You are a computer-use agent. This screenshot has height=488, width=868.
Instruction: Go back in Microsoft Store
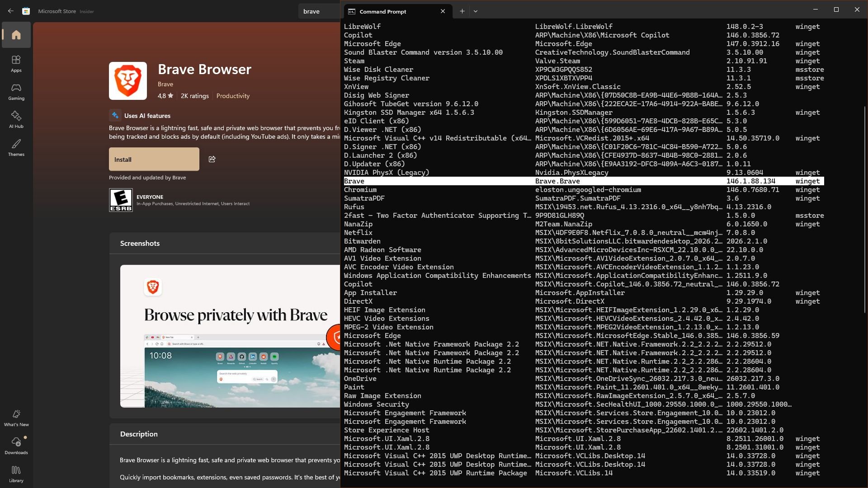[x=11, y=11]
